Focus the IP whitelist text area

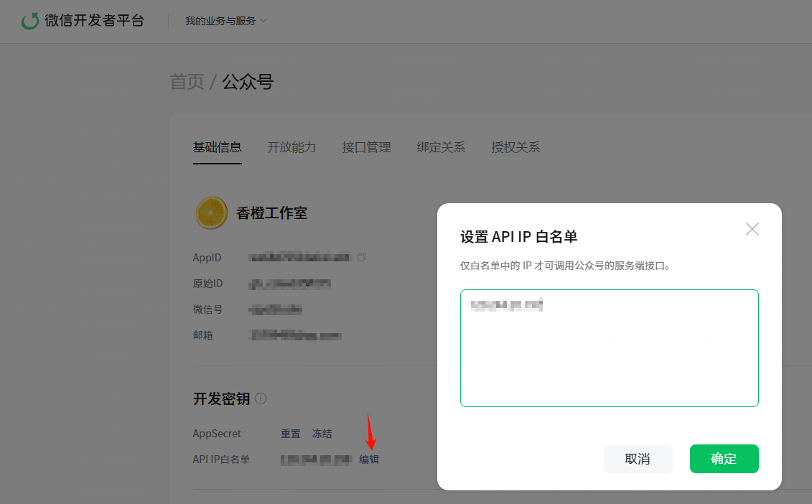tap(610, 348)
